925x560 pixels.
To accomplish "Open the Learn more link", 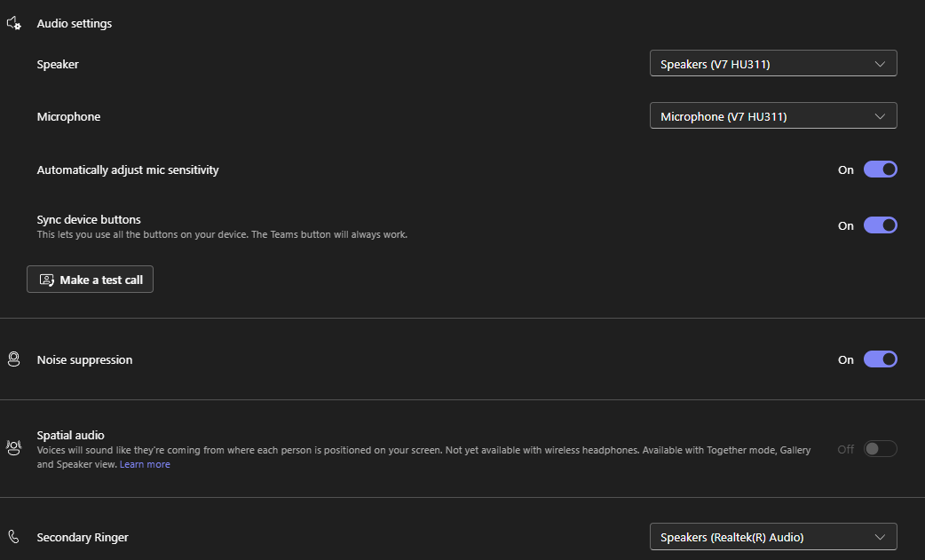I will coord(145,464).
